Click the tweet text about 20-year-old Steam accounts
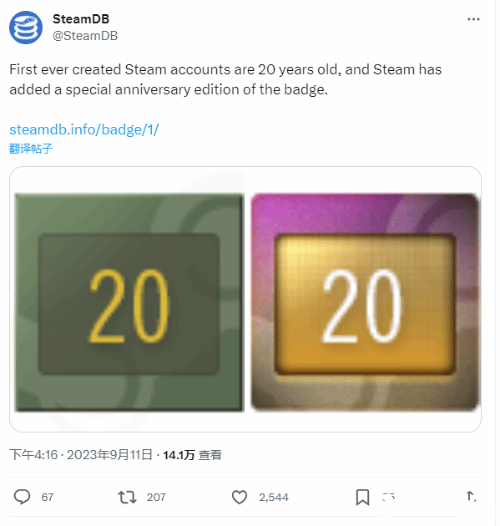The height and width of the screenshot is (526, 500). [x=226, y=80]
